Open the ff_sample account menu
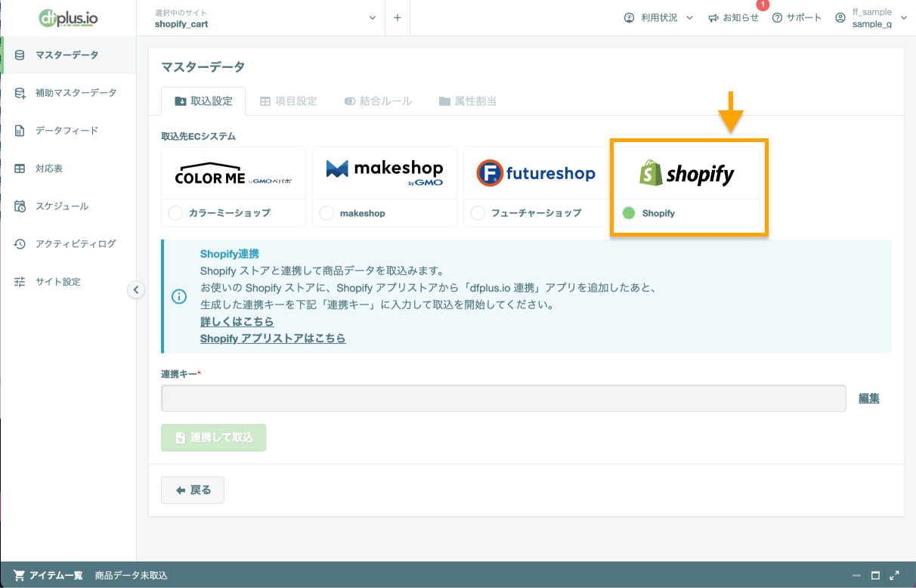Screen dimensions: 916x588 (x=871, y=18)
